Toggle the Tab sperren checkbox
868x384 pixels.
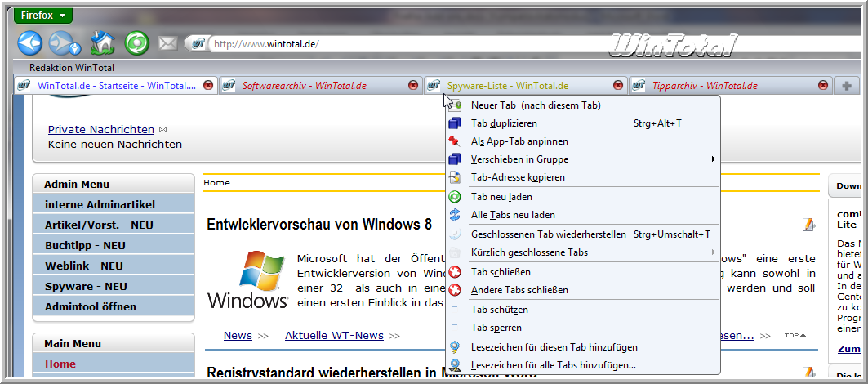(x=455, y=328)
